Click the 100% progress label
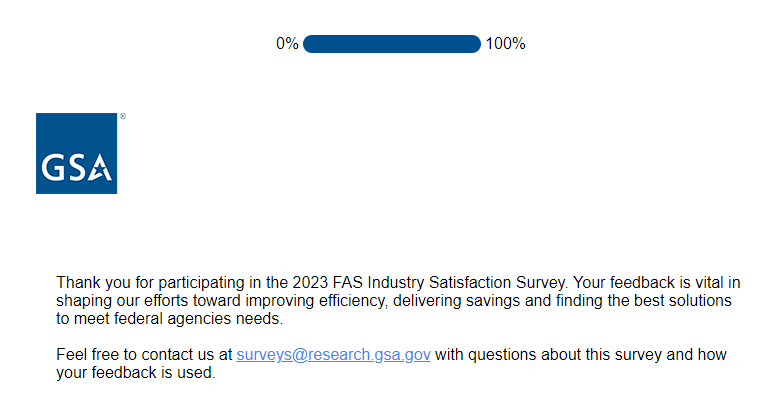The image size is (774, 419). [x=505, y=44]
